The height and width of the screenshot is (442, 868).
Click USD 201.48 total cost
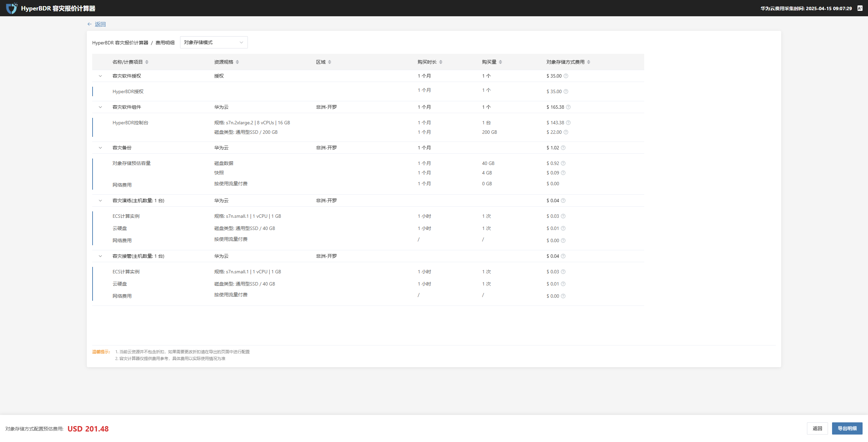point(88,429)
